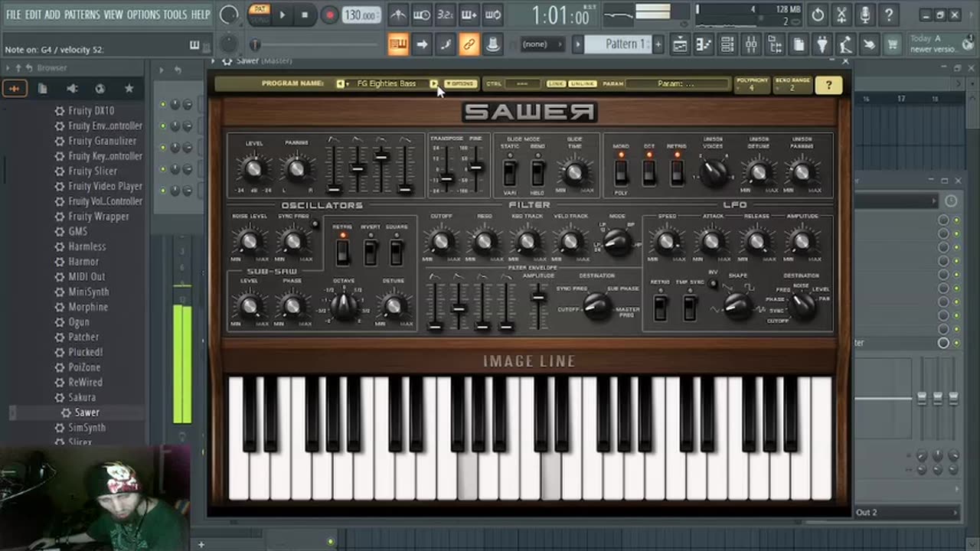This screenshot has width=980, height=551.
Task: Click the red record button
Action: [329, 15]
